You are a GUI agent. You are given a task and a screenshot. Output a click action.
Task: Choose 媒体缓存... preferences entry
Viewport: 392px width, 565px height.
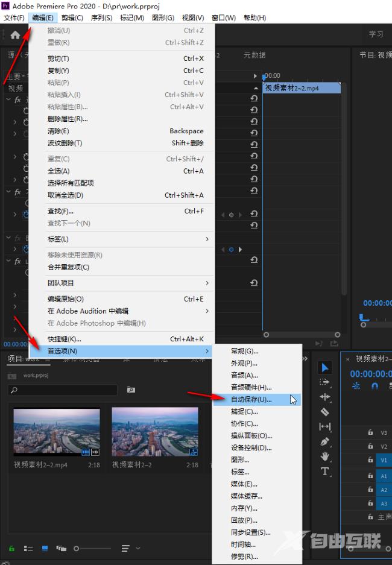pos(256,496)
